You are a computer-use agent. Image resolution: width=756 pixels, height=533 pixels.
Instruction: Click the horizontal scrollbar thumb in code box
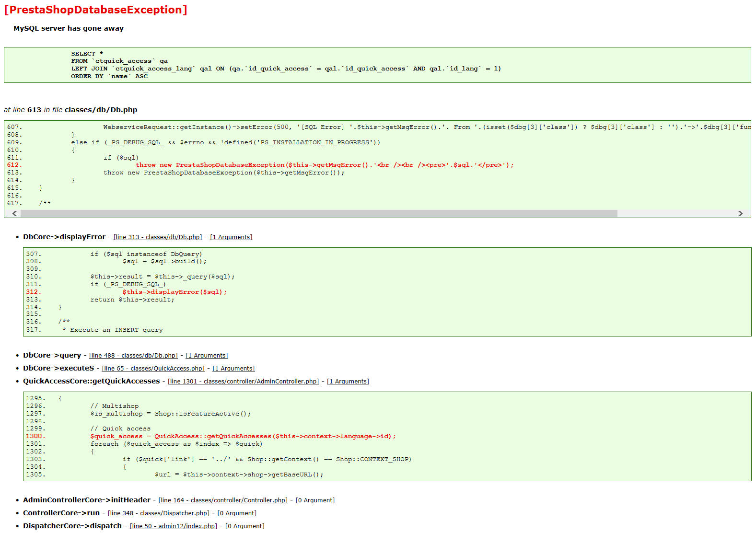pyautogui.click(x=319, y=213)
